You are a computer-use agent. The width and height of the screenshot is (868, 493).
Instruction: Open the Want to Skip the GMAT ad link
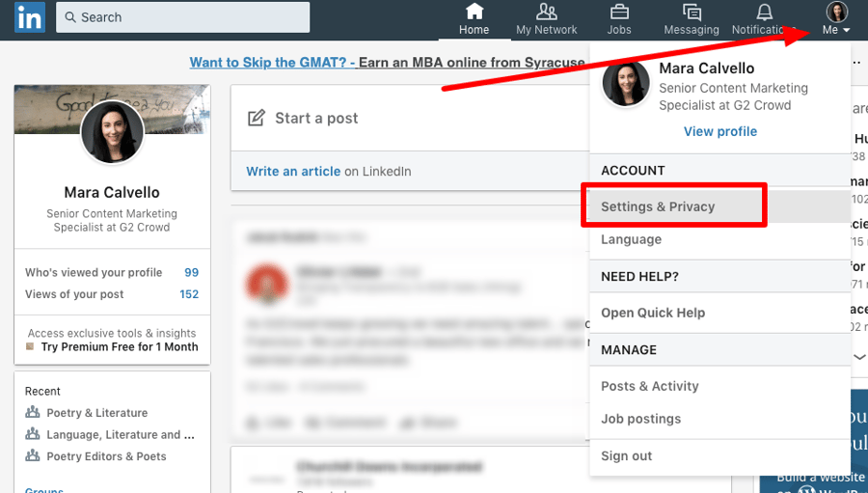[x=387, y=62]
